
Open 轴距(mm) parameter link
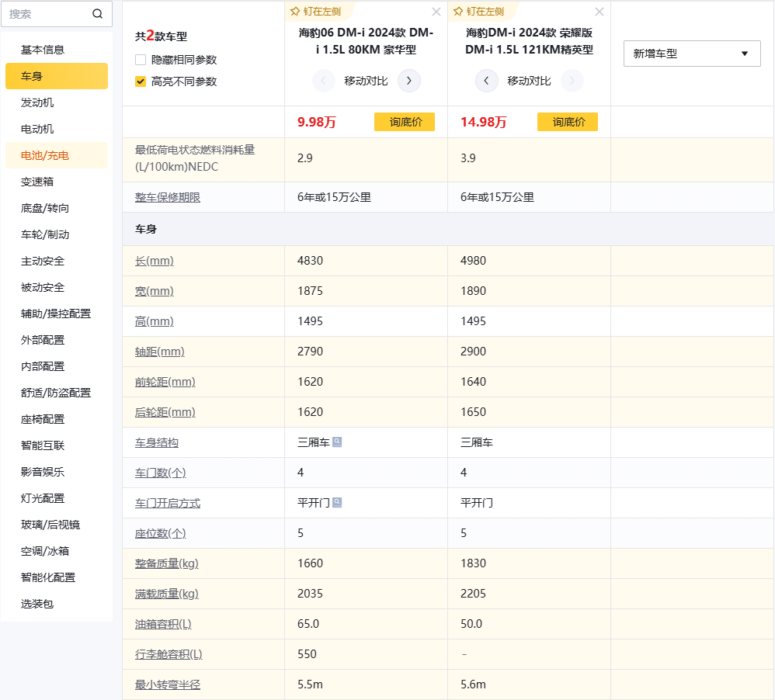pos(159,352)
